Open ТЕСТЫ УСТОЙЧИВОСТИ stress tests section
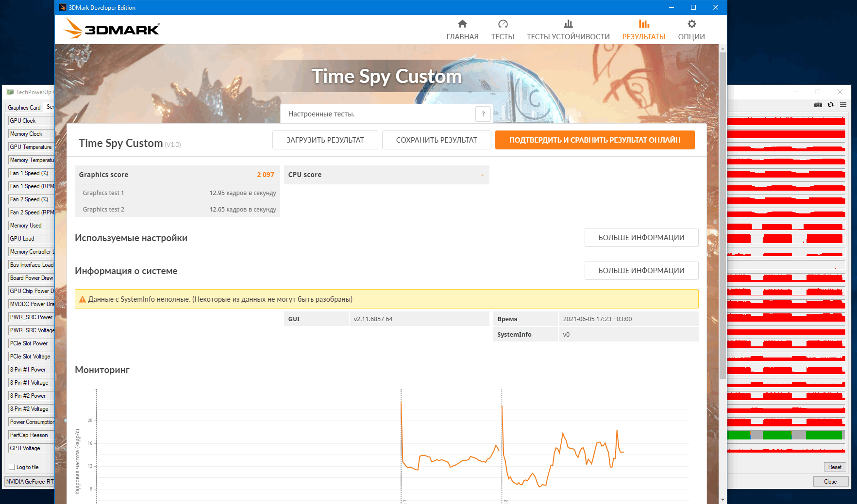The image size is (857, 504). (568, 30)
